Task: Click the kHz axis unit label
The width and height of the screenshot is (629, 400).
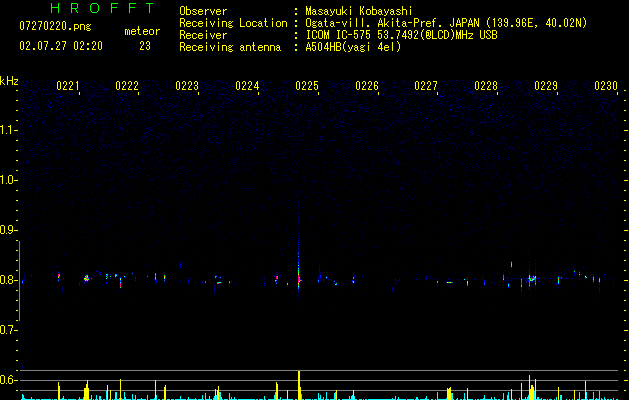Action: 9,81
